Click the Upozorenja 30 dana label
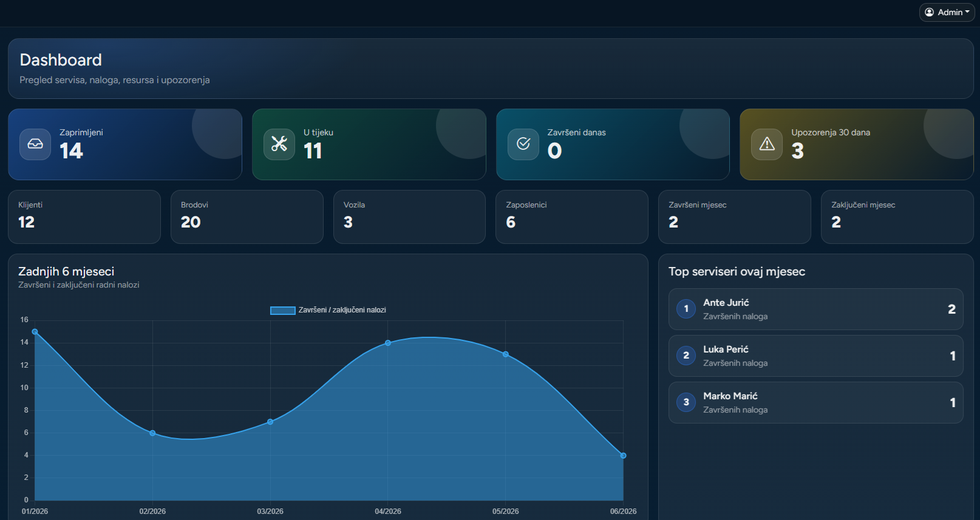 (x=831, y=132)
